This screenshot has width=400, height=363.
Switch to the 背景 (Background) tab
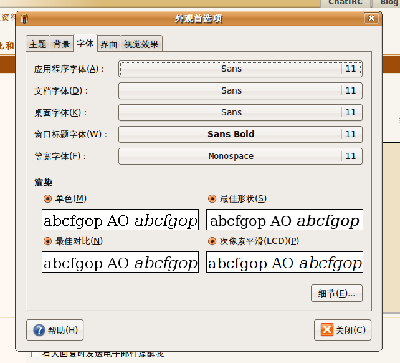(61, 44)
